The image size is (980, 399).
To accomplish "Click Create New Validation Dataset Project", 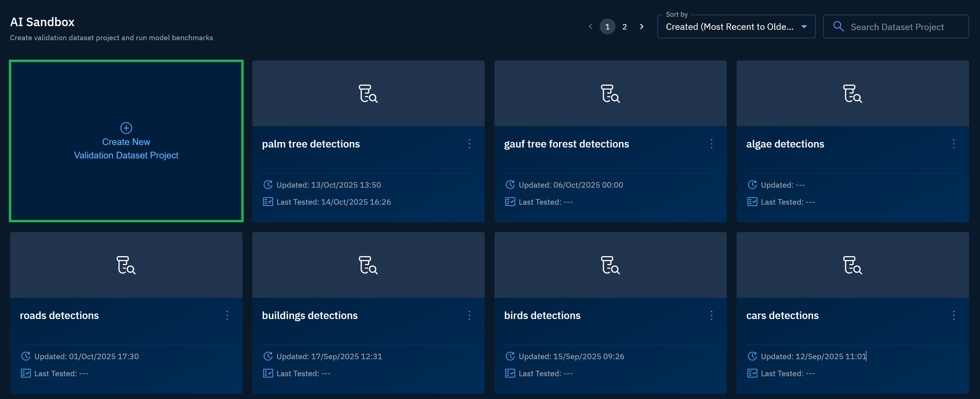I will [126, 148].
